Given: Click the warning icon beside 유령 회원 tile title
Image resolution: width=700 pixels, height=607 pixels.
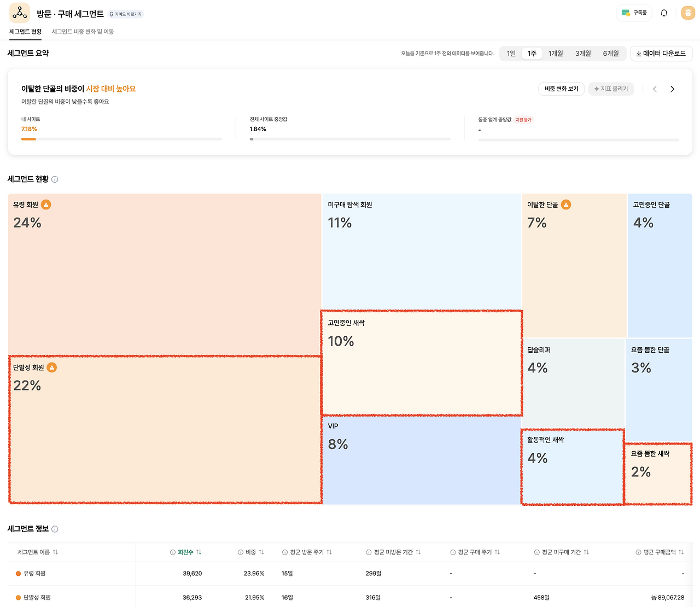Looking at the screenshot, I should point(46,205).
